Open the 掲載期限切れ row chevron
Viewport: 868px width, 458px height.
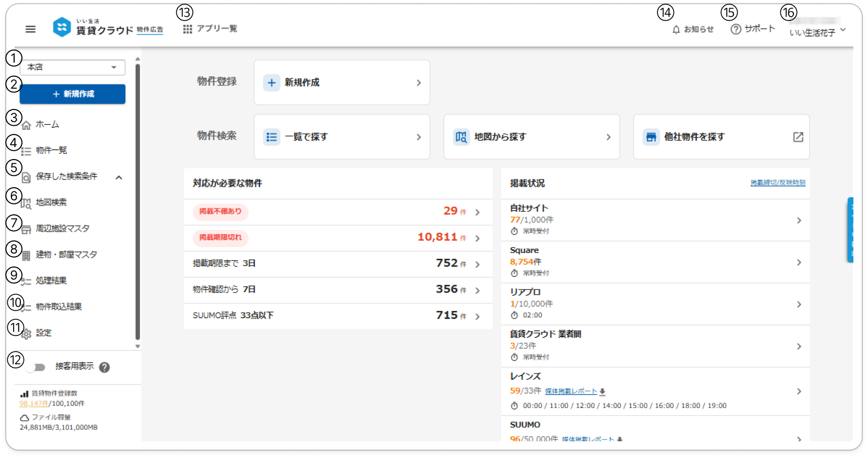pos(477,238)
